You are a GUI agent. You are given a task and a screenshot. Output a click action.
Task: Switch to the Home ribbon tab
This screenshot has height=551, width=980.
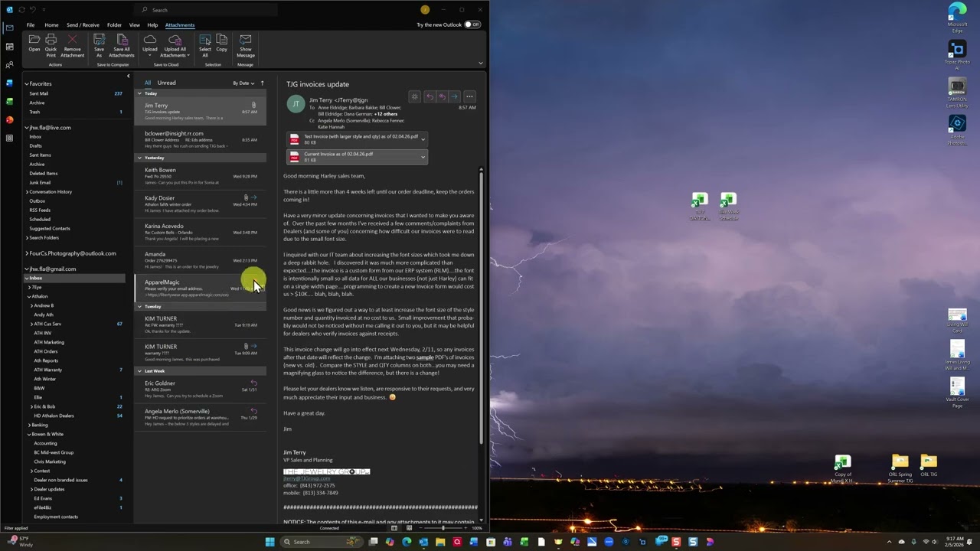[x=51, y=24]
